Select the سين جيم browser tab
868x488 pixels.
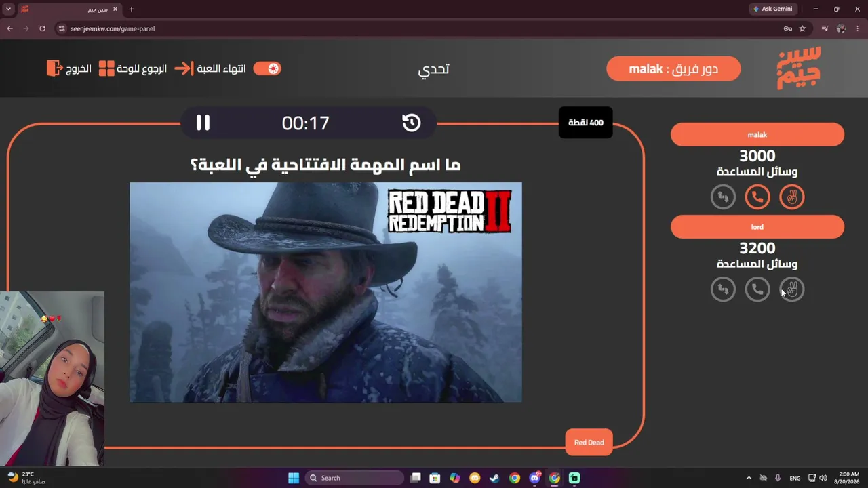click(x=68, y=9)
